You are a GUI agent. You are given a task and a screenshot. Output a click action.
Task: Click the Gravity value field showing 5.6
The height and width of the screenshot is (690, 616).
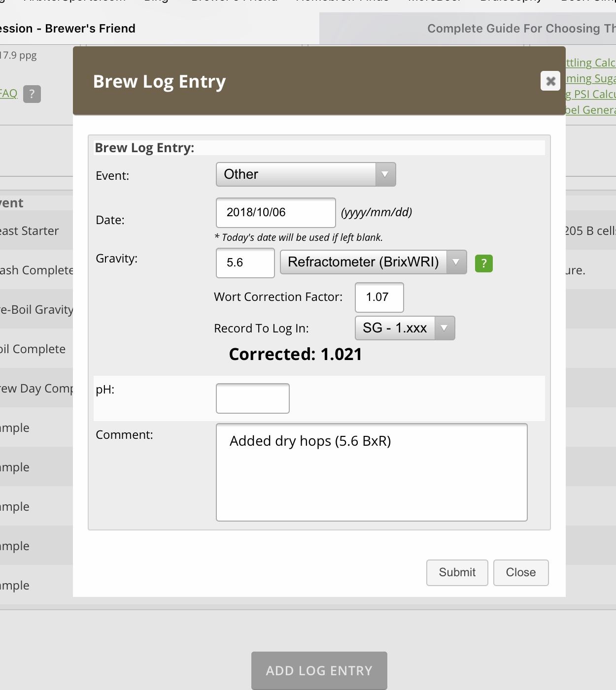(x=245, y=263)
